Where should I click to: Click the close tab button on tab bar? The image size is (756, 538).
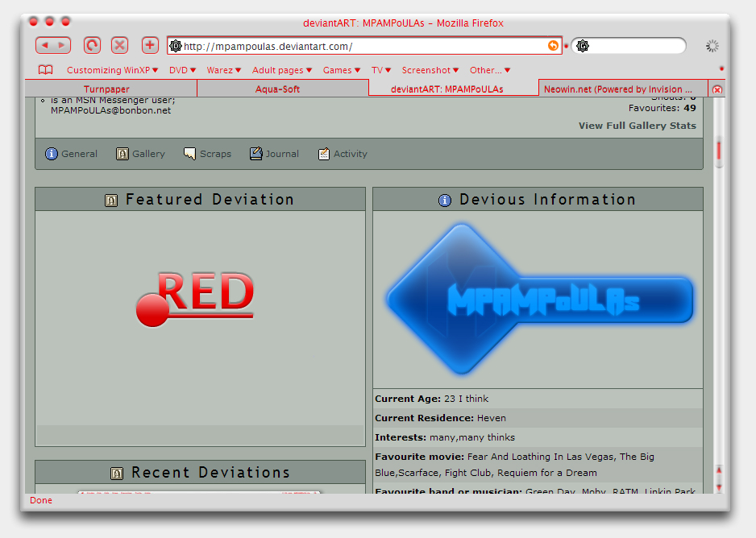pos(717,89)
